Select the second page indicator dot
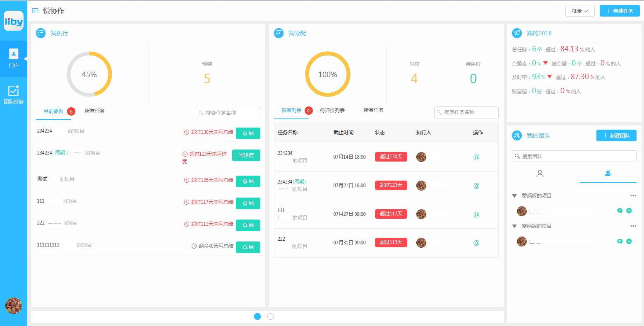 [270, 316]
